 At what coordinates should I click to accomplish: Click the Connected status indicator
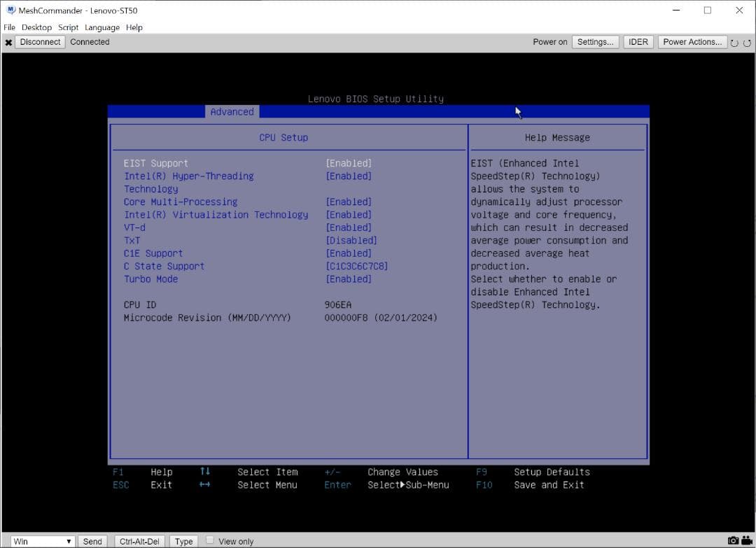(x=90, y=42)
